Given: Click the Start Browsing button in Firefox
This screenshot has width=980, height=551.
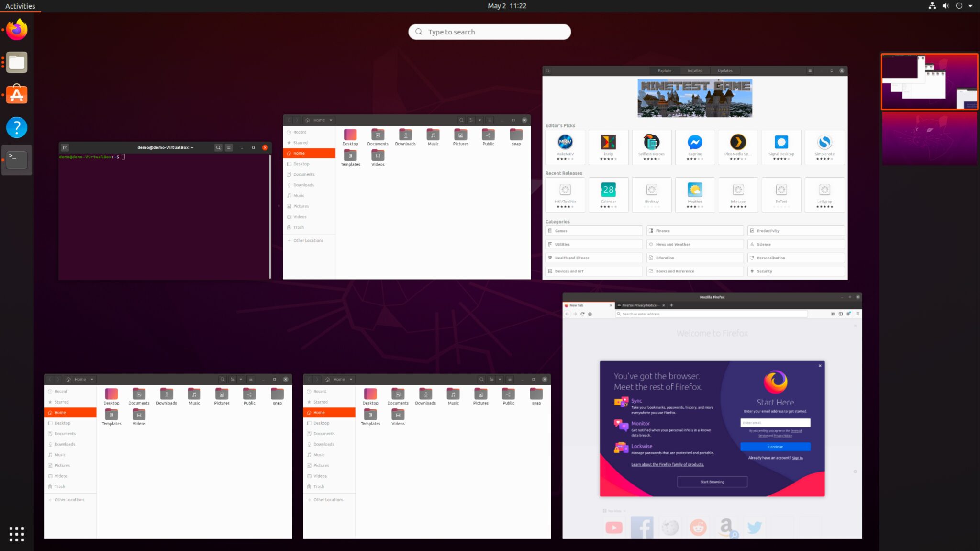Looking at the screenshot, I should (712, 482).
